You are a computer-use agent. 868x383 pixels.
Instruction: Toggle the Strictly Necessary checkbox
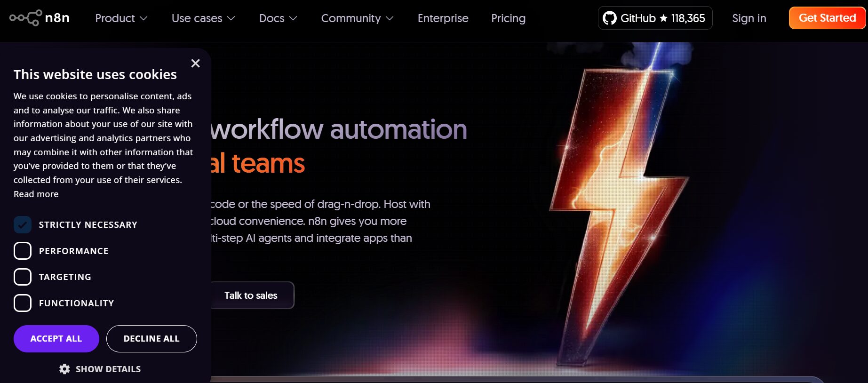[x=23, y=225]
